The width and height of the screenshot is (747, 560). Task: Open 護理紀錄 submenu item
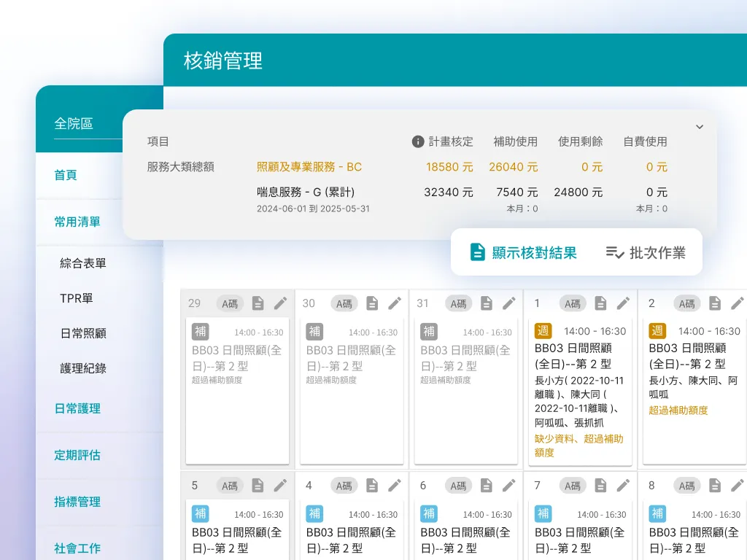83,368
